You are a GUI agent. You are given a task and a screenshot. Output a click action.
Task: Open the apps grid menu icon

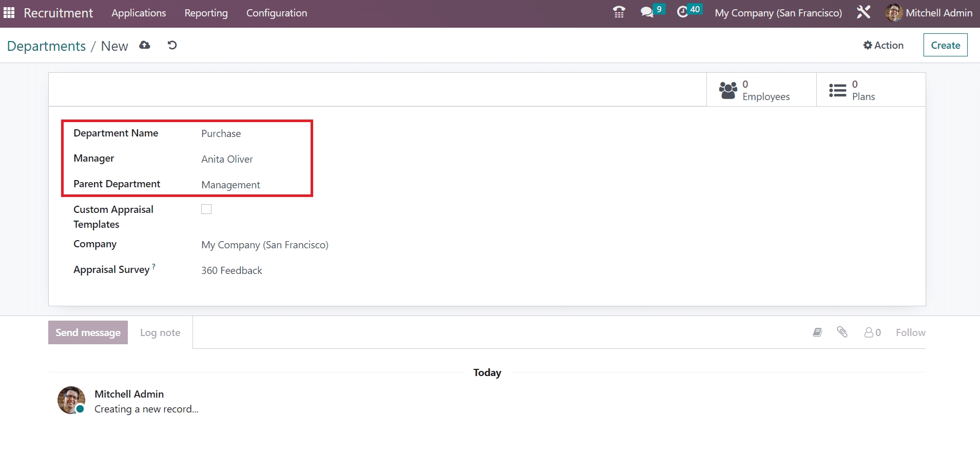pyautogui.click(x=9, y=13)
